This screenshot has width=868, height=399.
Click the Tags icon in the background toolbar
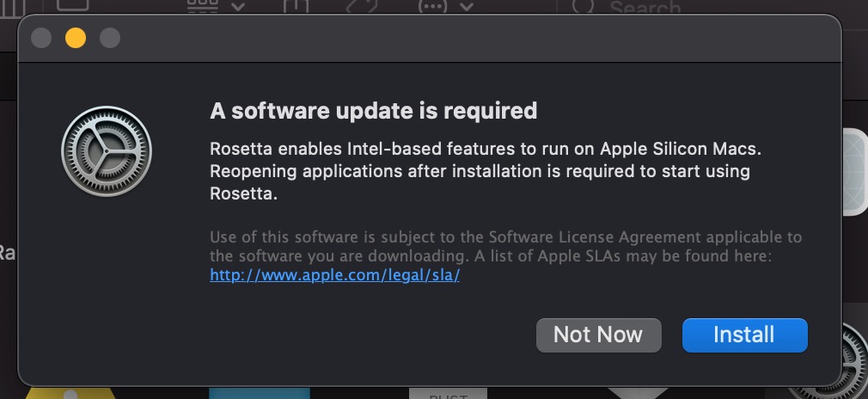[362, 6]
